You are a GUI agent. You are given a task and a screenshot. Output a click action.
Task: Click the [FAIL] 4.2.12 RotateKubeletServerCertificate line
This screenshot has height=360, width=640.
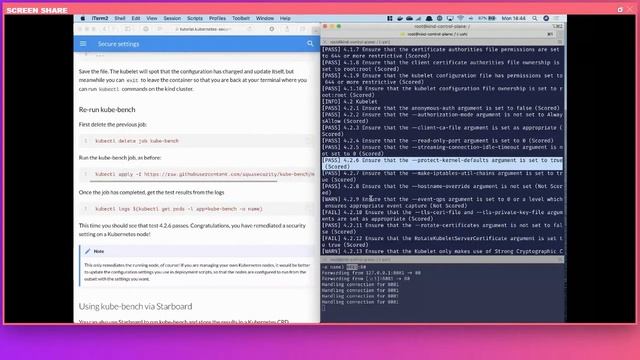pos(442,242)
